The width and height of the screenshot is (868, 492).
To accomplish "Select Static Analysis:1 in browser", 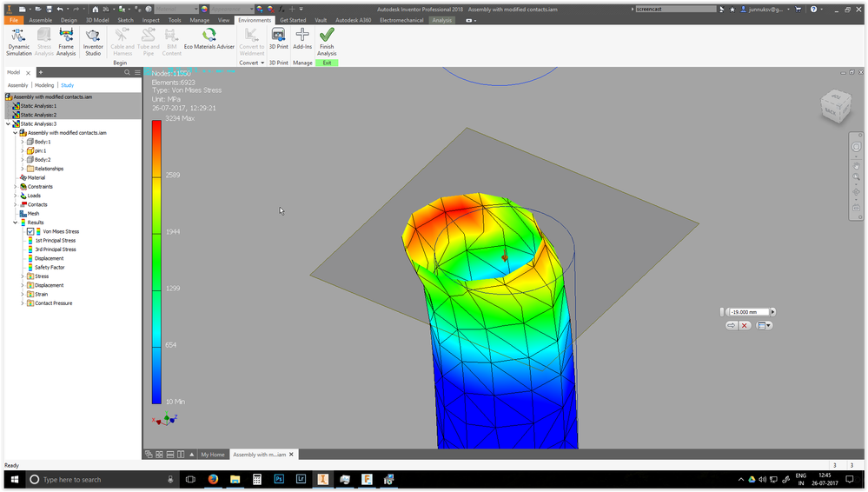I will pyautogui.click(x=35, y=106).
